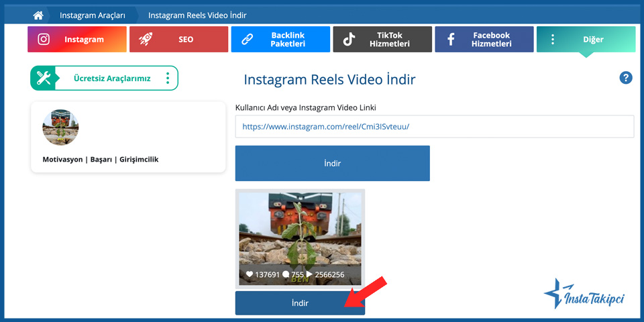Select the 2566256 views count

point(329,274)
